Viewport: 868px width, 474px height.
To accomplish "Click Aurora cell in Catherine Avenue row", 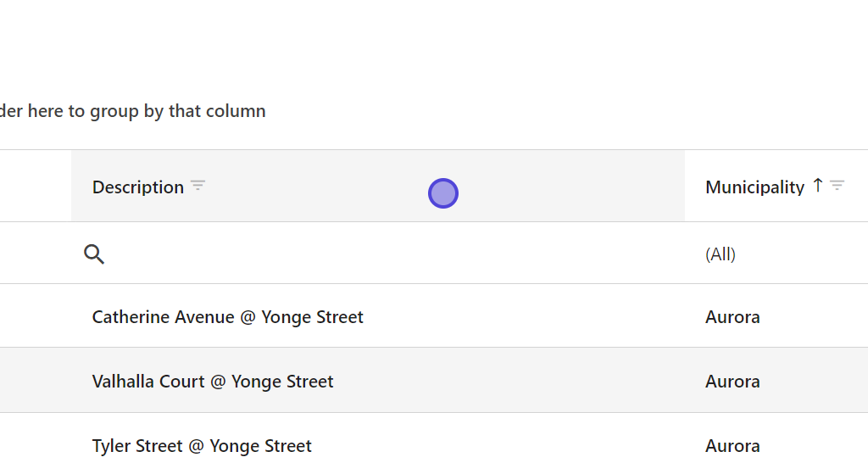I will 732,317.
